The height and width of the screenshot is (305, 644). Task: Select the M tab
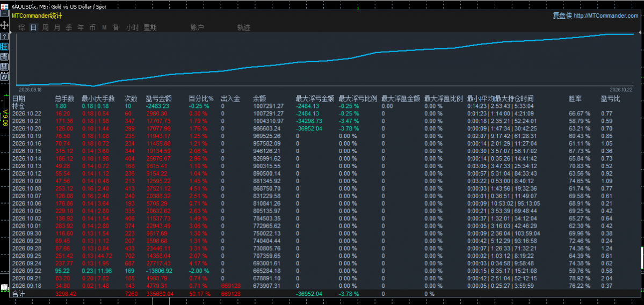pos(104,27)
